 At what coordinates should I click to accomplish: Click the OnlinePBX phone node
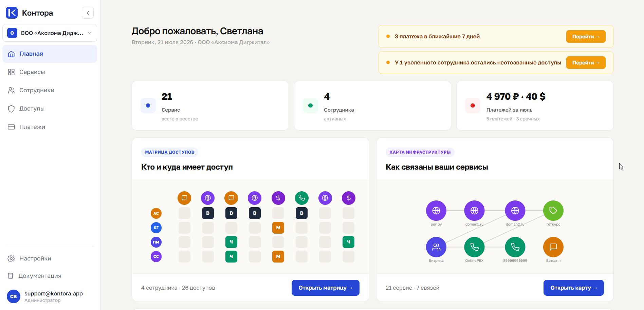pyautogui.click(x=474, y=247)
